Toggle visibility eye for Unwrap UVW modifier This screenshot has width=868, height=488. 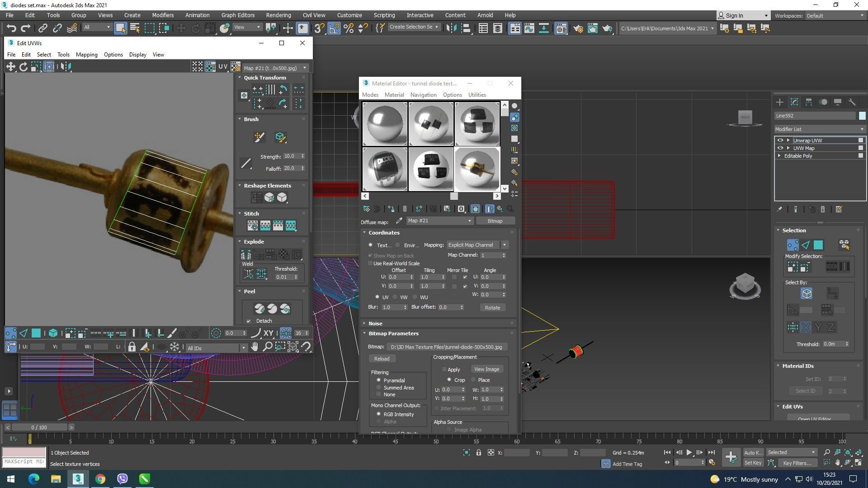pyautogui.click(x=780, y=141)
